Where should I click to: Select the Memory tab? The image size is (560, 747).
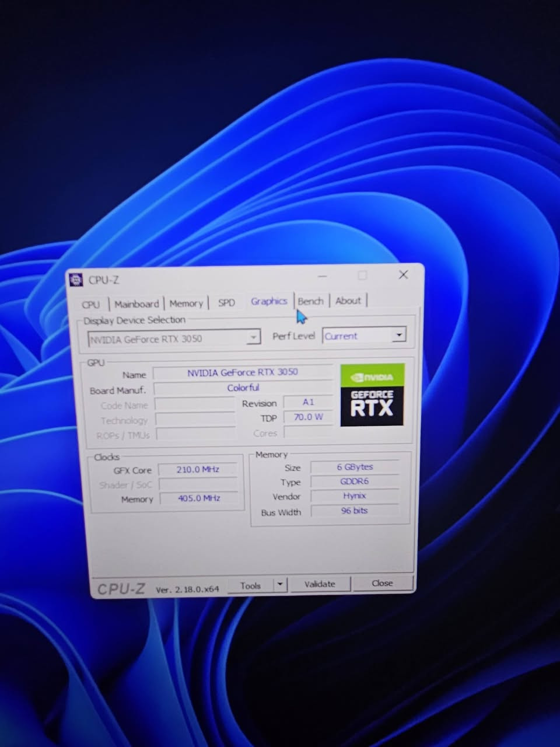pos(186,303)
